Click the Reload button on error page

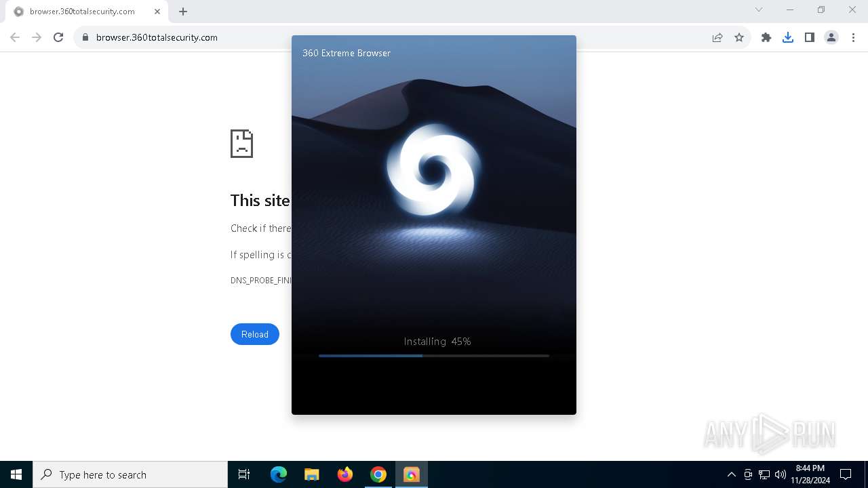pyautogui.click(x=255, y=334)
